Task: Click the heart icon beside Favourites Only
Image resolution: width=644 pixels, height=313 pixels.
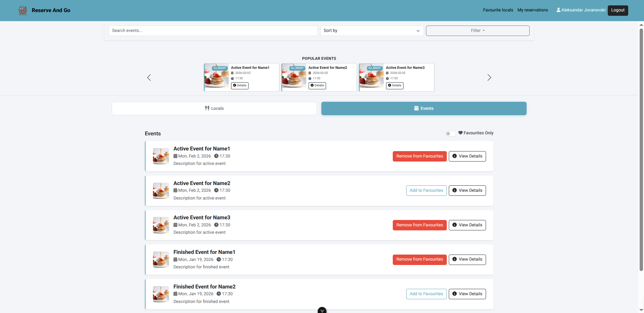Action: [x=461, y=133]
